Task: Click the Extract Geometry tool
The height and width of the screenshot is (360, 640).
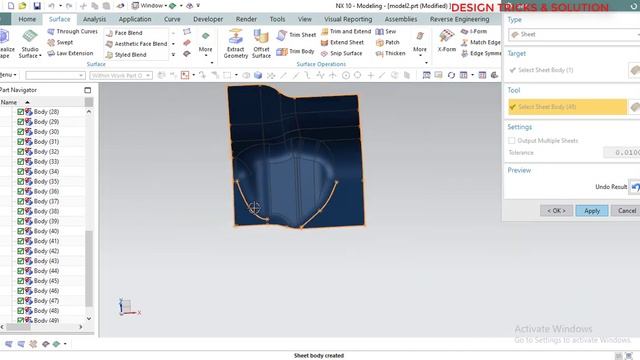Action: pos(236,43)
